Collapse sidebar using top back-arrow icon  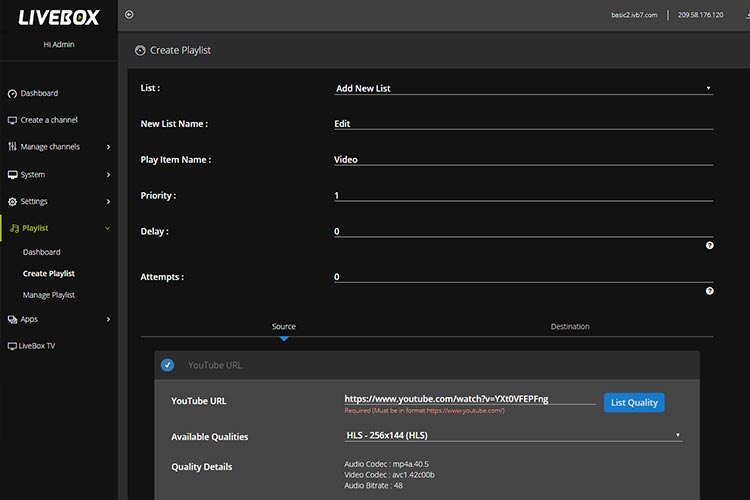[x=129, y=14]
